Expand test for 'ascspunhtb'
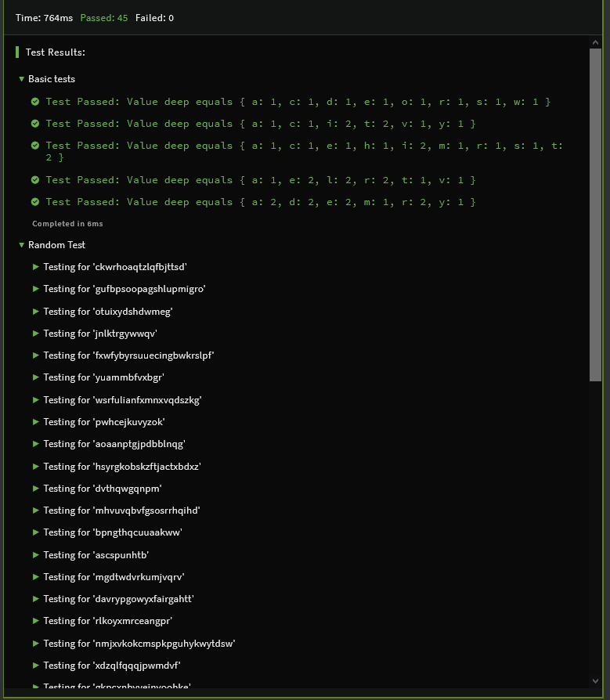 coord(36,555)
